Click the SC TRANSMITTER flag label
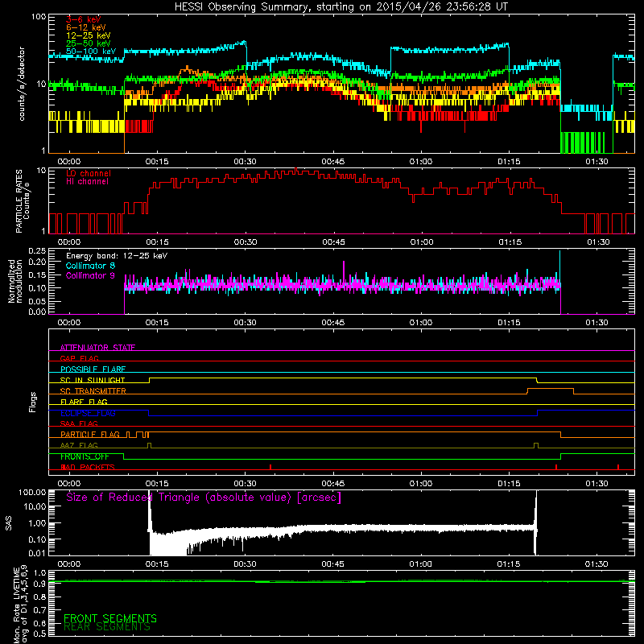644x644 pixels. click(x=93, y=391)
